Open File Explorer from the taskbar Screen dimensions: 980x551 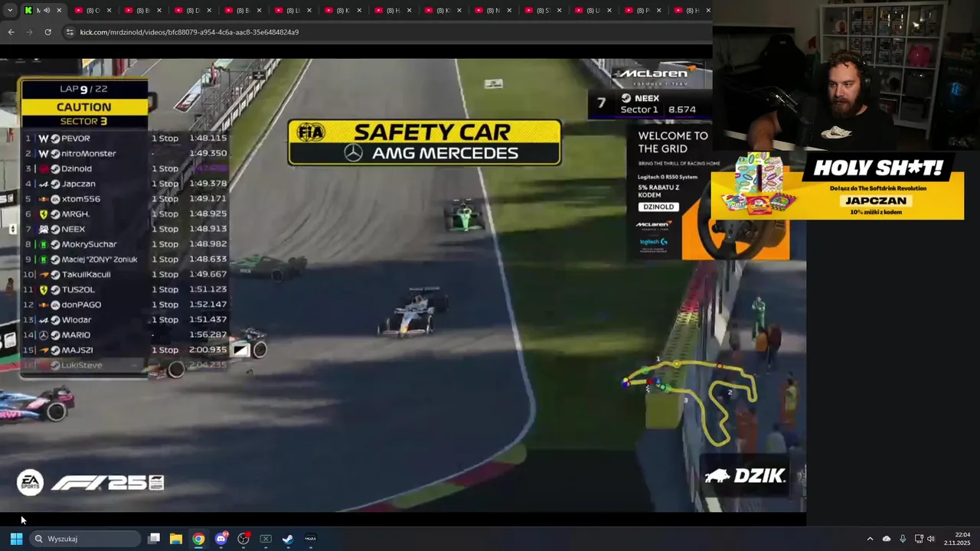click(176, 539)
